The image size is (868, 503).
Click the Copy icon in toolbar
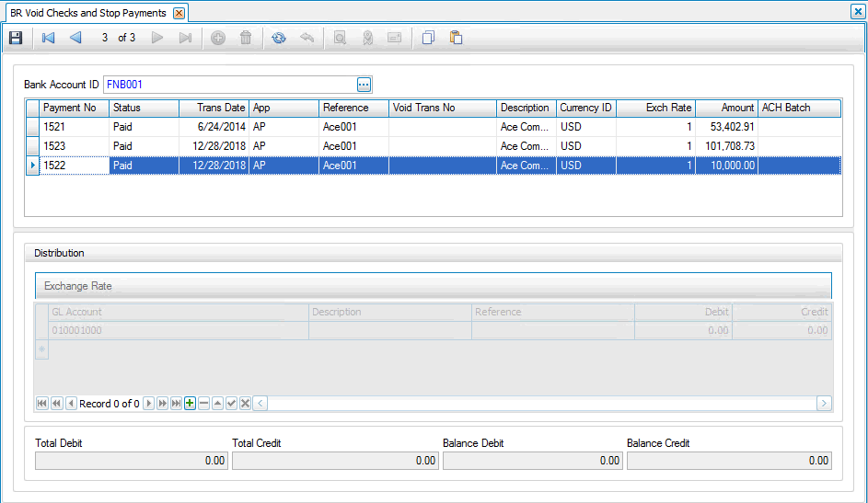pos(428,38)
